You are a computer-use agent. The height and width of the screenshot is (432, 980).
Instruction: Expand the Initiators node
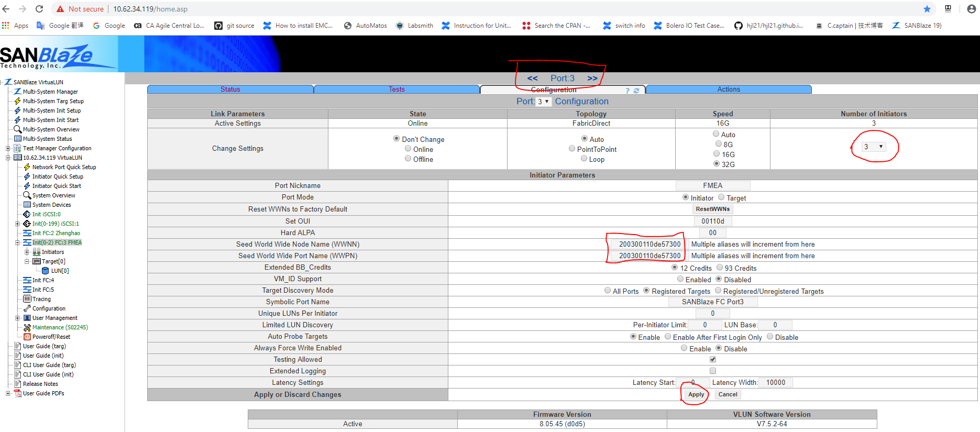[x=27, y=252]
